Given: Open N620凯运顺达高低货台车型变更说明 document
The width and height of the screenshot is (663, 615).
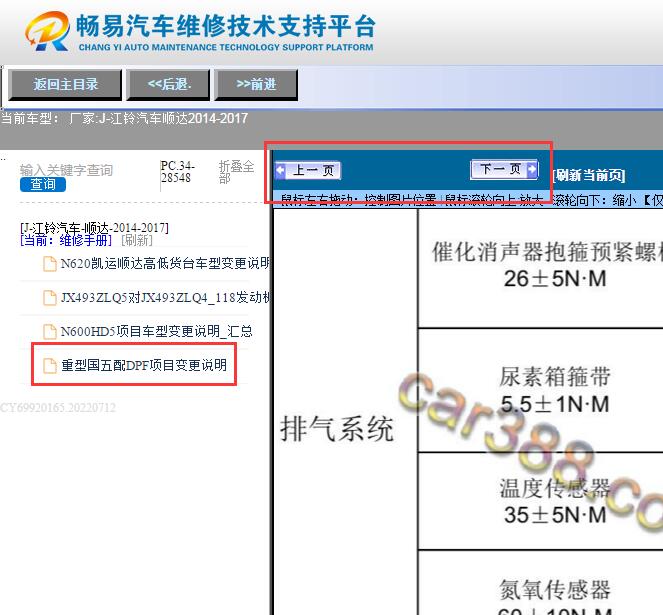Looking at the screenshot, I should point(165,264).
